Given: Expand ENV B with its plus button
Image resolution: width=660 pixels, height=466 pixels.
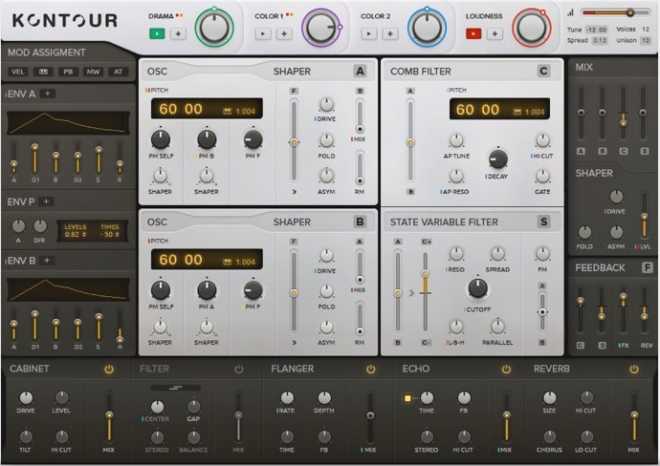Looking at the screenshot, I should coord(47,260).
